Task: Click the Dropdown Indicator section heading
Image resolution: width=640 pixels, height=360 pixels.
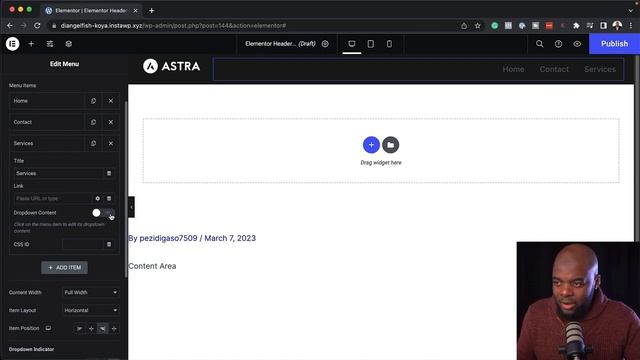Action: [31, 349]
